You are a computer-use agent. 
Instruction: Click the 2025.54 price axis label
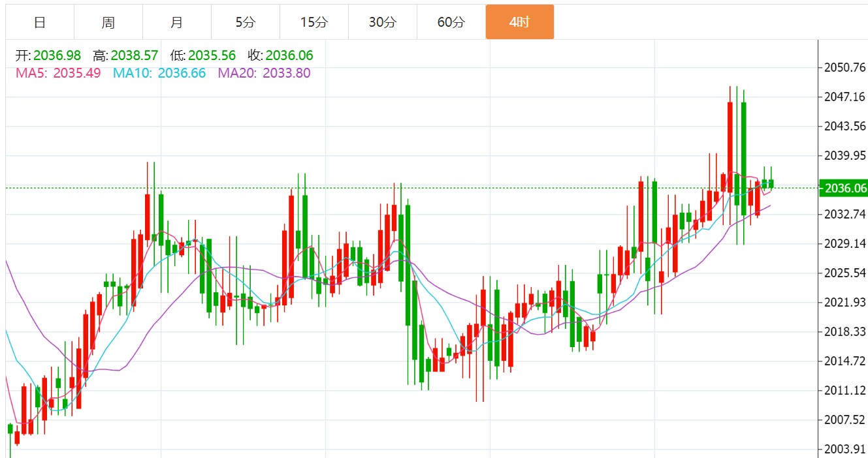click(845, 273)
